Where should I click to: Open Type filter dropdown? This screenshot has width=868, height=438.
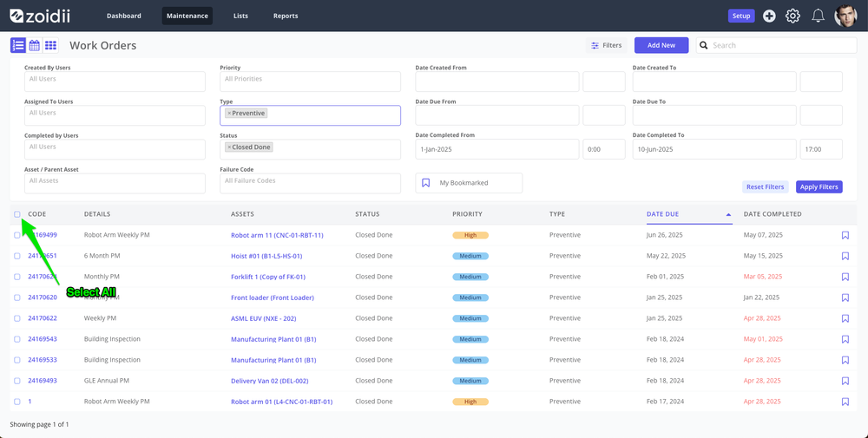coord(310,115)
